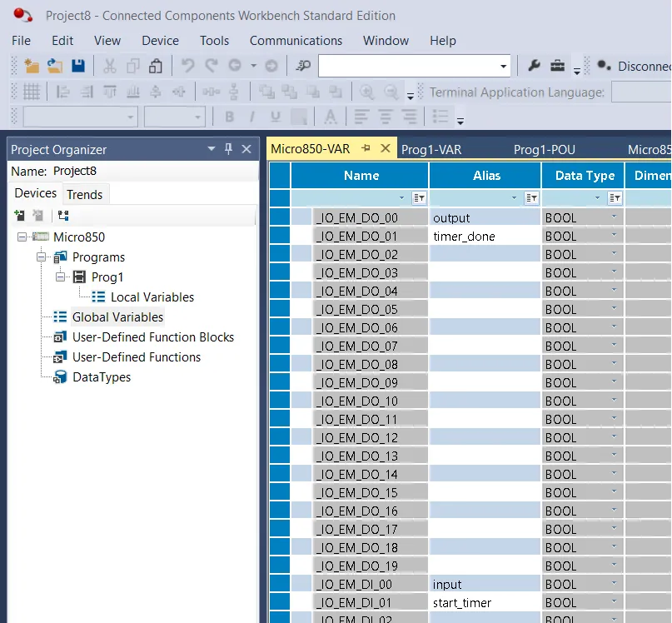Click the font color A icon

330,117
